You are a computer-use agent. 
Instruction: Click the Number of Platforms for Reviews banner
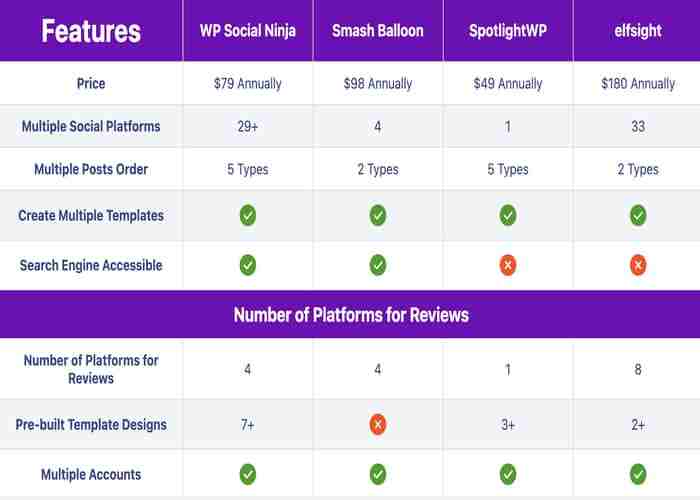[350, 315]
